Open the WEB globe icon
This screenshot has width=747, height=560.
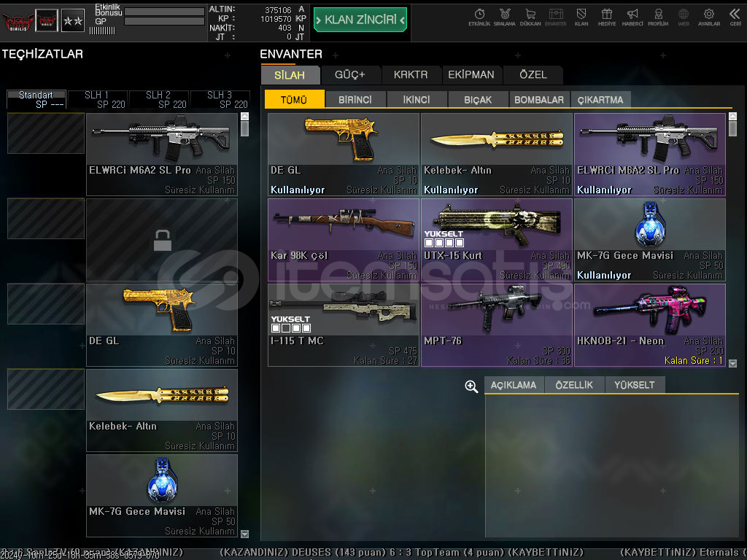684,17
